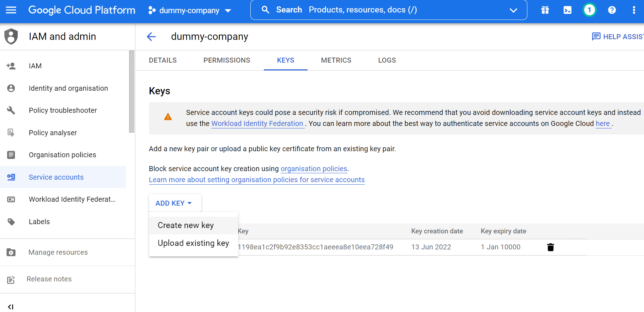Click the Release notes icon
Image resolution: width=644 pixels, height=312 pixels.
(x=11, y=280)
